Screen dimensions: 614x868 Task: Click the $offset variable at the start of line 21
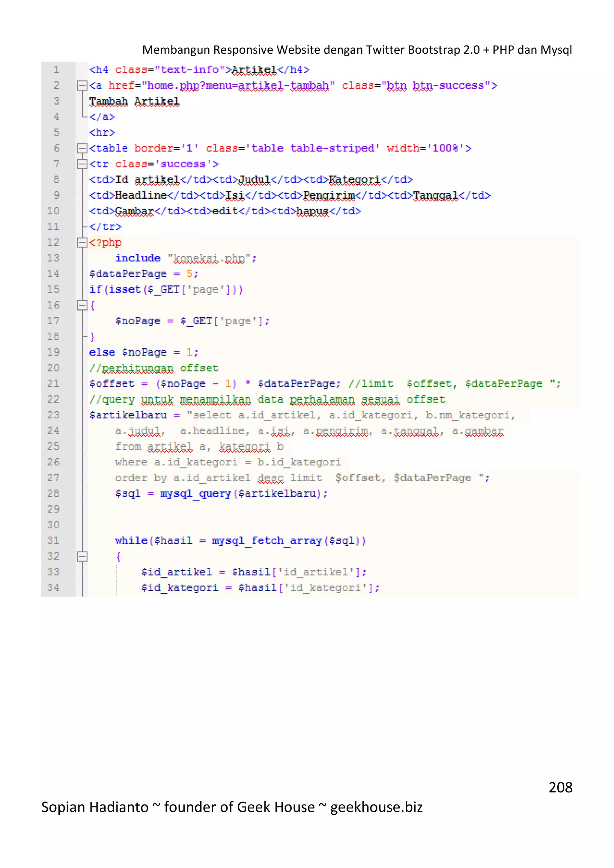click(112, 384)
